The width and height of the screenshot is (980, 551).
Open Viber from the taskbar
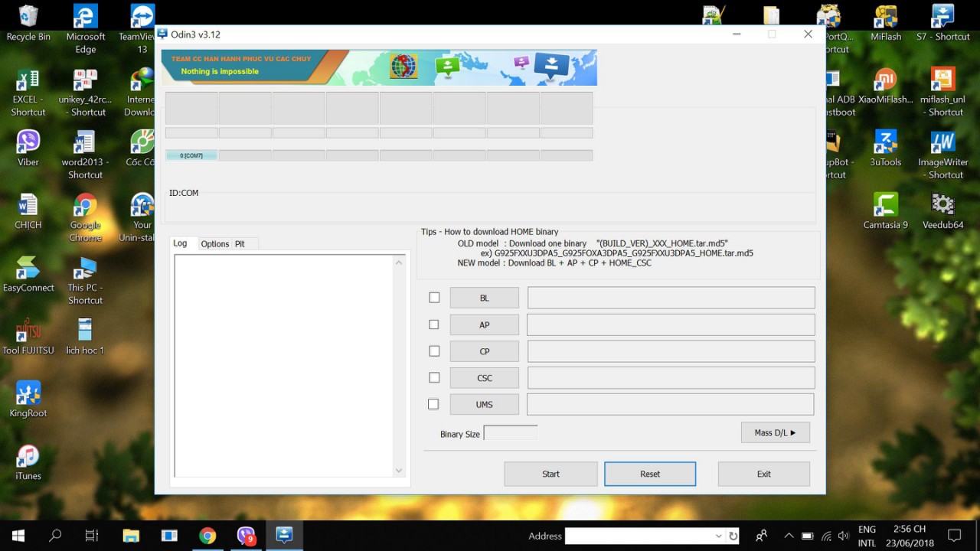tap(246, 536)
